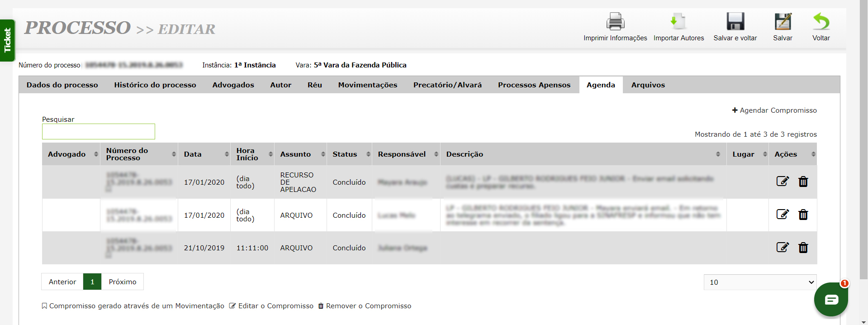Delete the RECURSO DE APELACAO appointment
The height and width of the screenshot is (325, 868).
pyautogui.click(x=803, y=182)
